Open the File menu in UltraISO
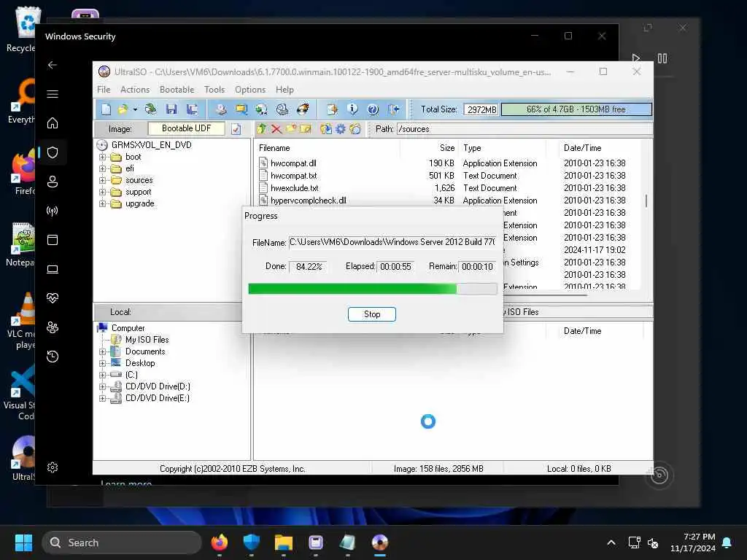The height and width of the screenshot is (560, 747). [x=104, y=90]
